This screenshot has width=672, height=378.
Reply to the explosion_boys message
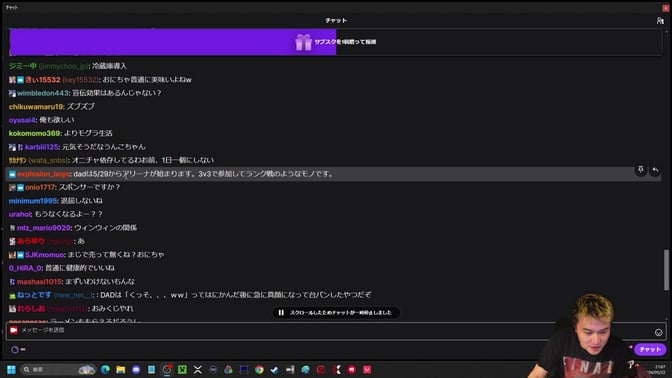pos(655,170)
